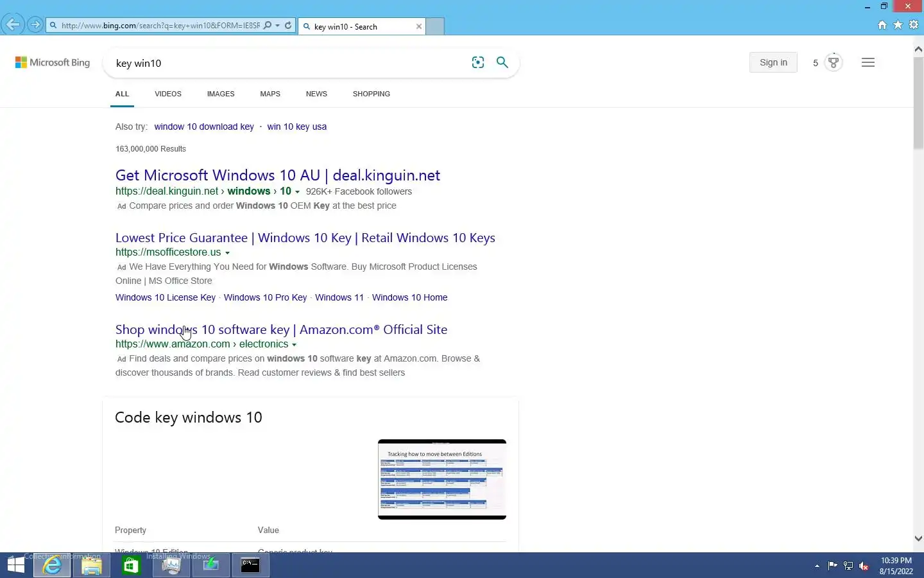Click the browser Forward arrow

(x=35, y=25)
